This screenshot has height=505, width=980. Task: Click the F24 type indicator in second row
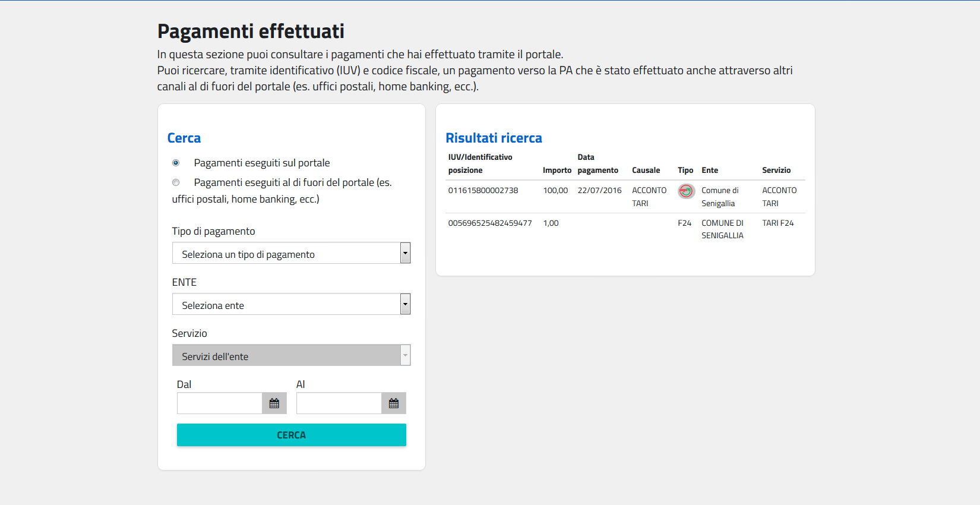pos(684,223)
